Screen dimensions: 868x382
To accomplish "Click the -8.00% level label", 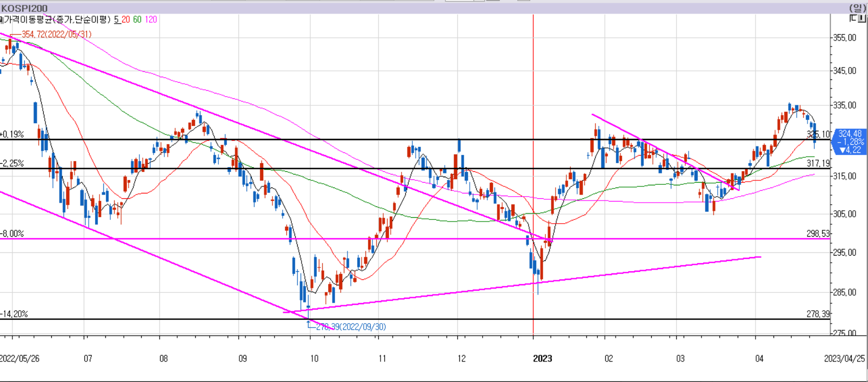I will [x=12, y=233].
